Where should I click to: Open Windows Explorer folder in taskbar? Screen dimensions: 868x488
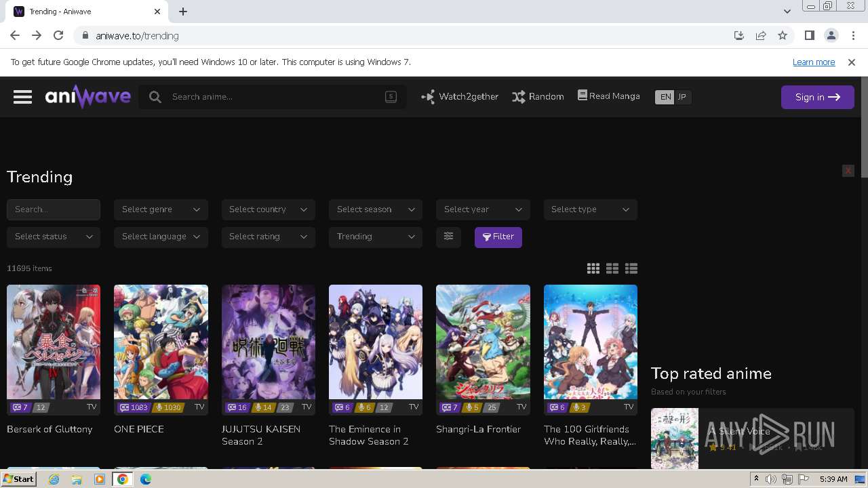(x=77, y=479)
